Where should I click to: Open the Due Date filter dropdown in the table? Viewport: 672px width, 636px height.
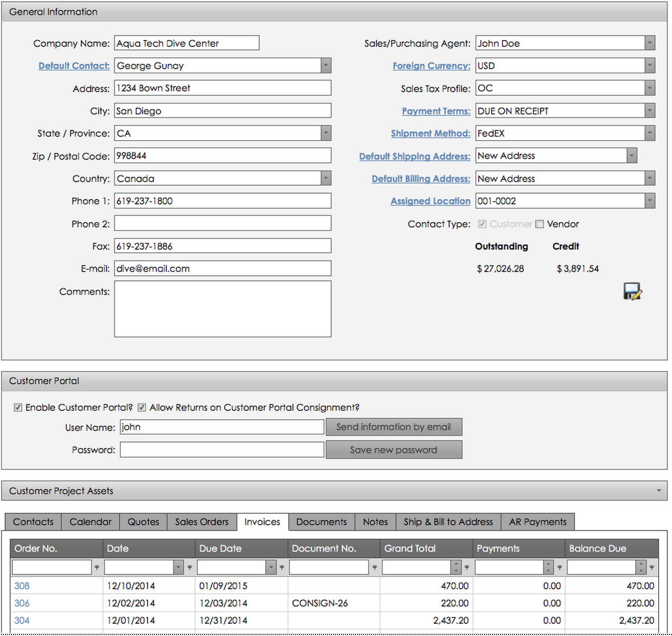pos(271,567)
